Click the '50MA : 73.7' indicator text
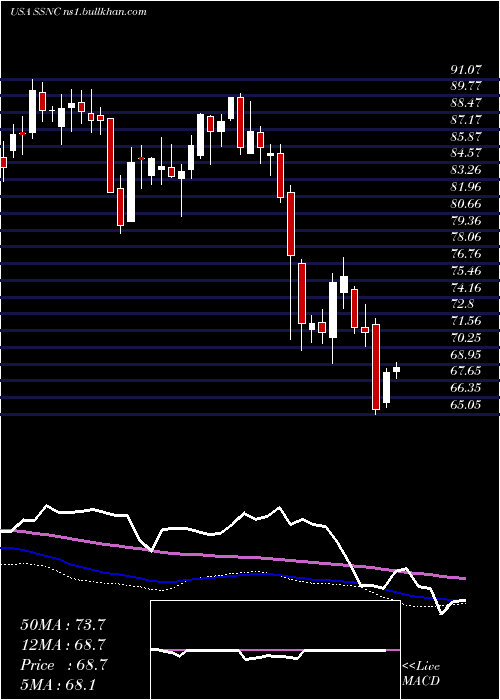 click(63, 625)
